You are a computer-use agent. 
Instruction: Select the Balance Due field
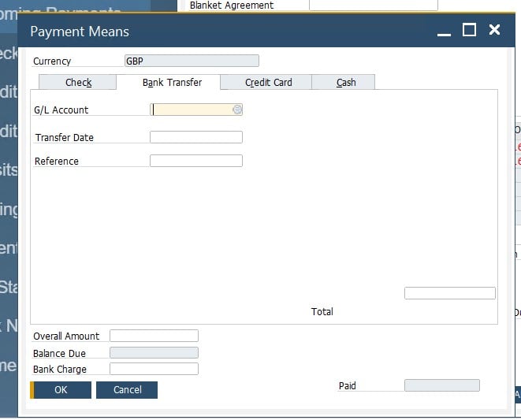154,353
